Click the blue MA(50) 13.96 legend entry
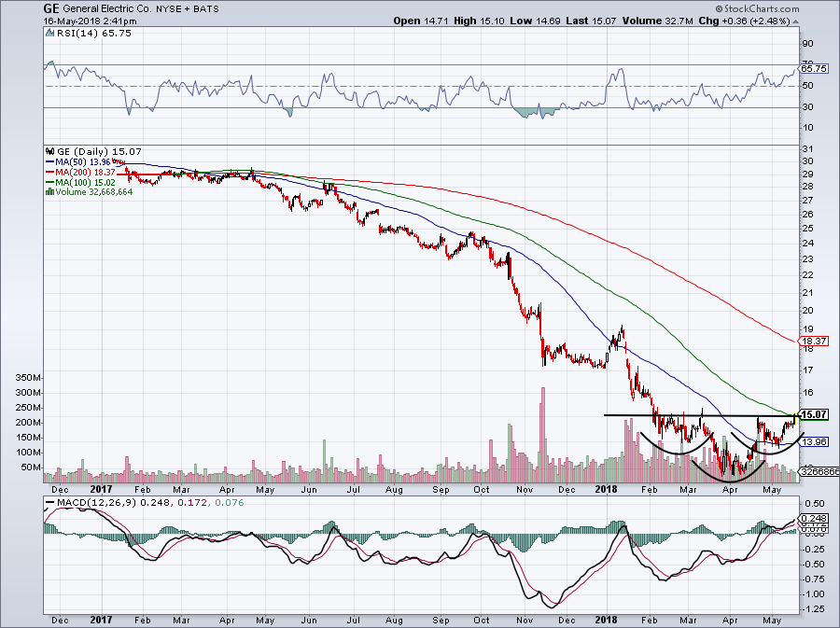The width and height of the screenshot is (840, 628). 78,161
